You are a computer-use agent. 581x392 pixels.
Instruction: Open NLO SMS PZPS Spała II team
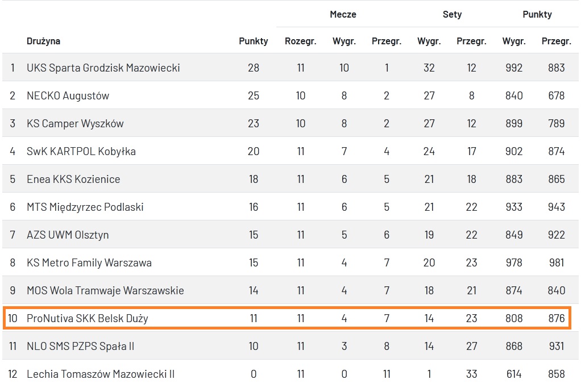(80, 346)
